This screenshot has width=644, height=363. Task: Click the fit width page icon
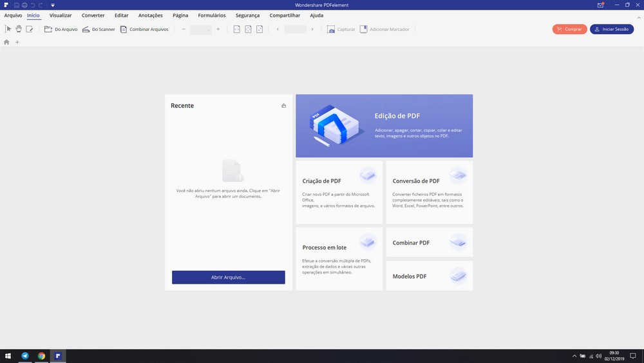tap(236, 29)
